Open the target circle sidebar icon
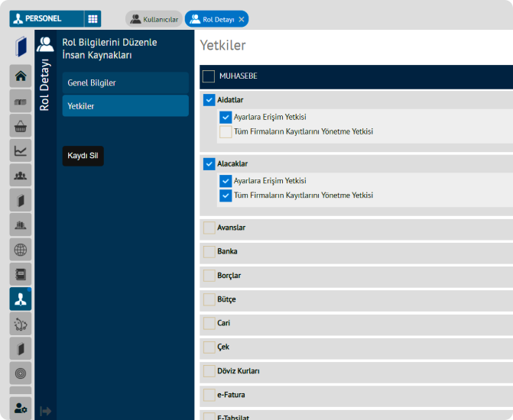 pos(21,373)
